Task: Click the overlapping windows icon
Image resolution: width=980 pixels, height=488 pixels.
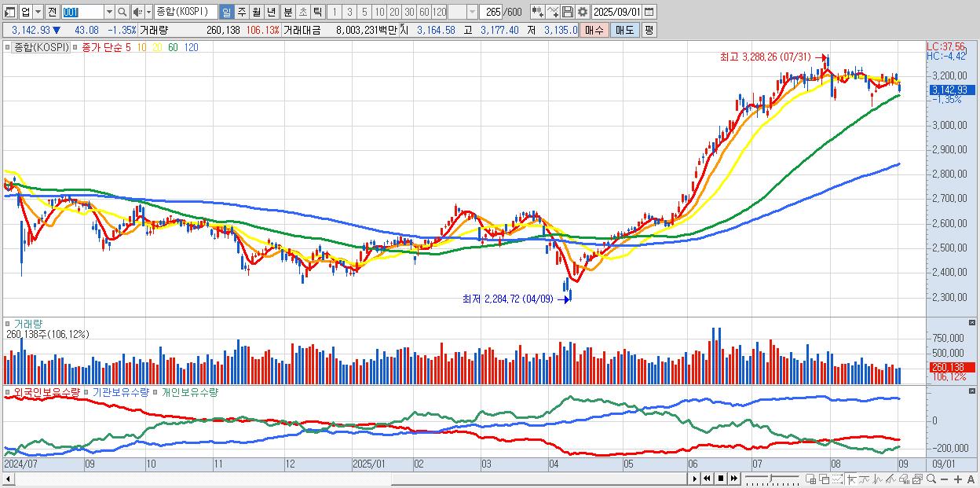Action: 825,479
